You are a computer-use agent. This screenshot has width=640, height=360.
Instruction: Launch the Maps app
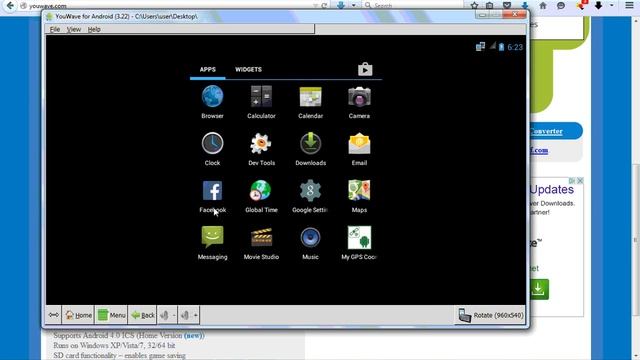click(x=359, y=196)
